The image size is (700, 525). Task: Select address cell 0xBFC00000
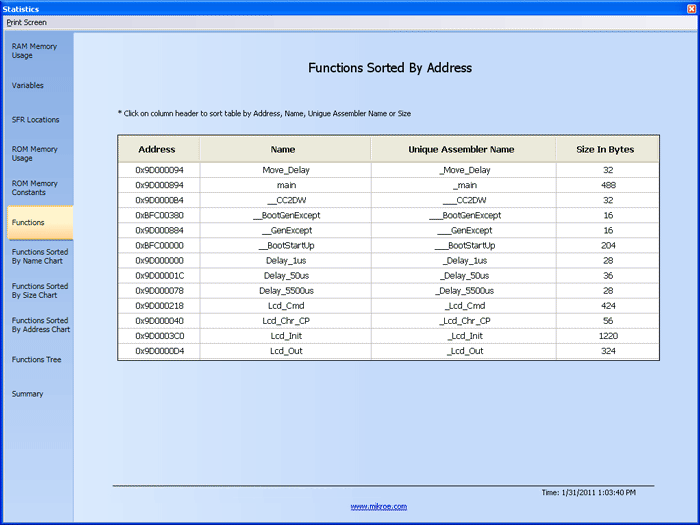coord(159,246)
